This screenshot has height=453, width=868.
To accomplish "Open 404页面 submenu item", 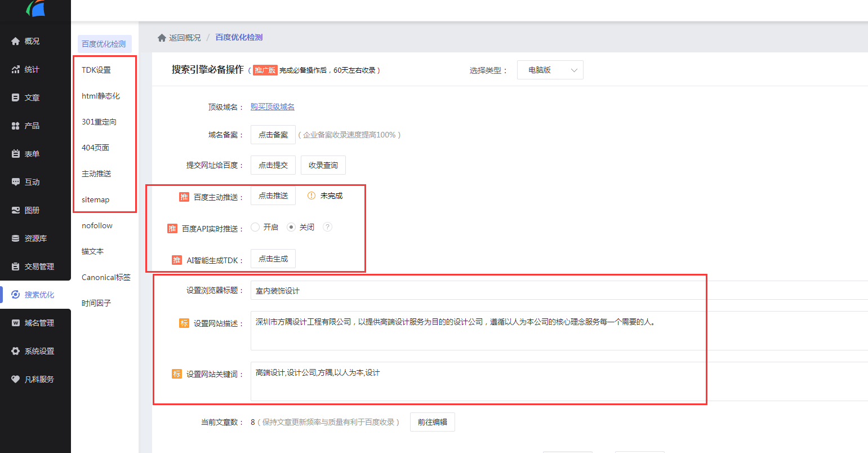I will pos(96,148).
